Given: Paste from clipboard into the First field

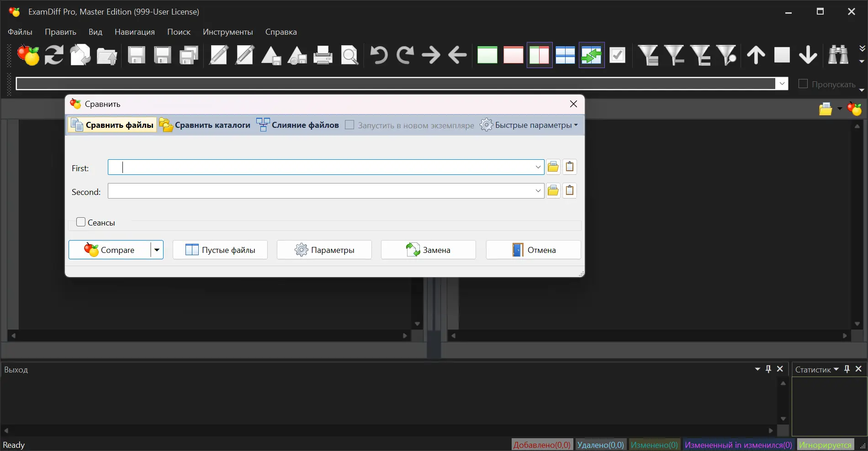Looking at the screenshot, I should point(570,167).
